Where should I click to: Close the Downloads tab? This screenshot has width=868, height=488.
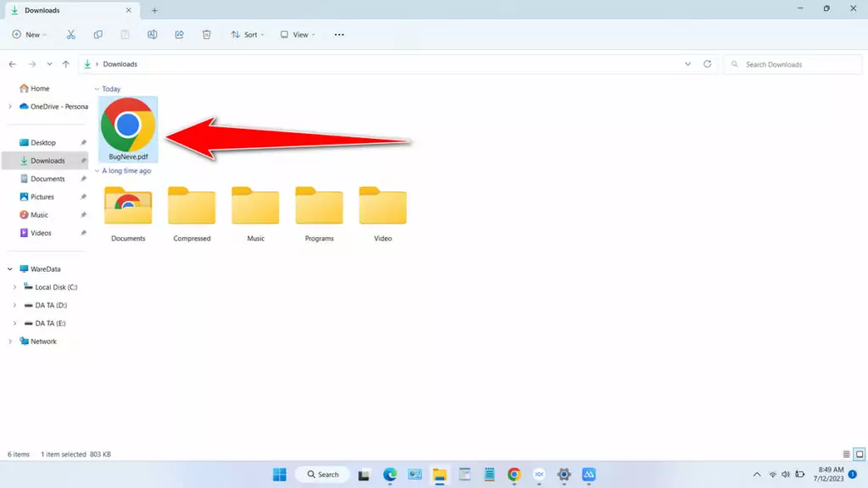(129, 10)
